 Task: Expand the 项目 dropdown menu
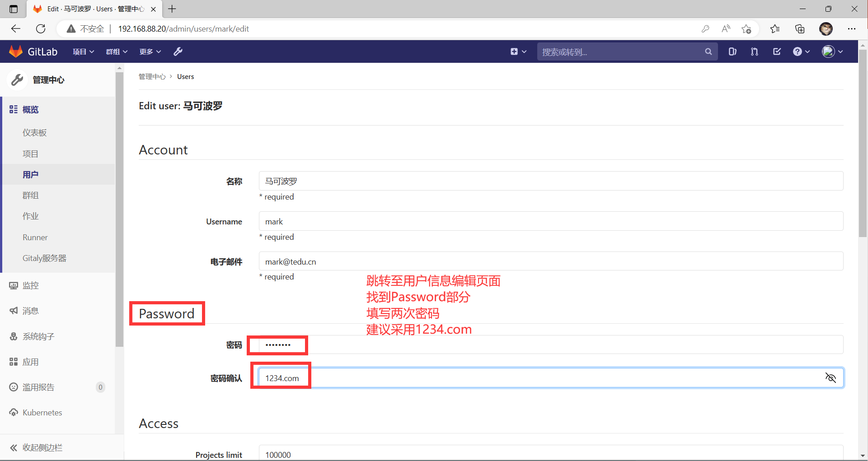pos(83,51)
